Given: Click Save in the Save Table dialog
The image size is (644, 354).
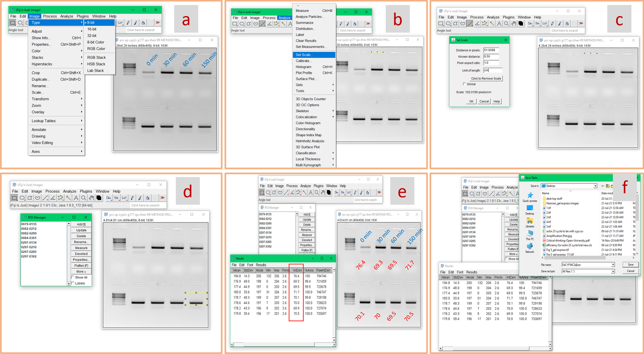Looking at the screenshot, I should click(631, 265).
